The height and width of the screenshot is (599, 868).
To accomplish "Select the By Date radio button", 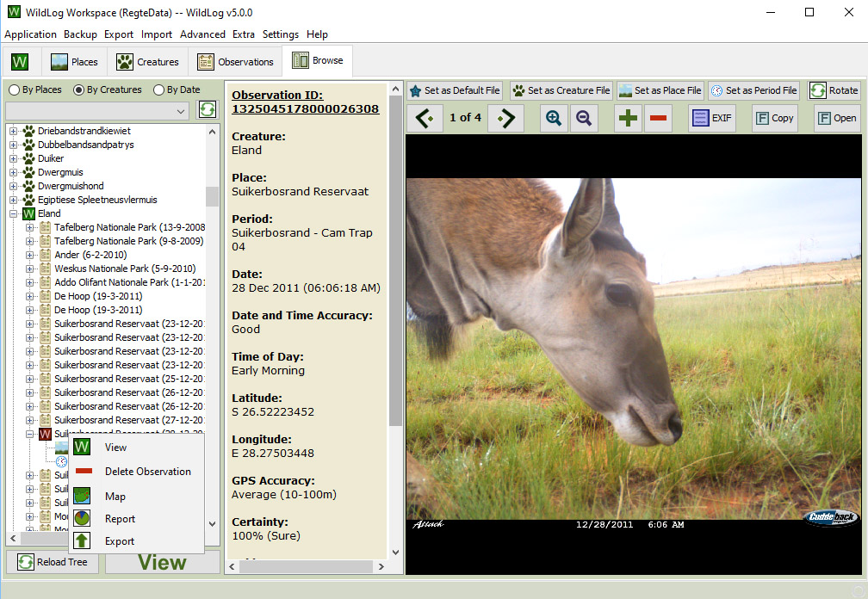I will [x=160, y=90].
